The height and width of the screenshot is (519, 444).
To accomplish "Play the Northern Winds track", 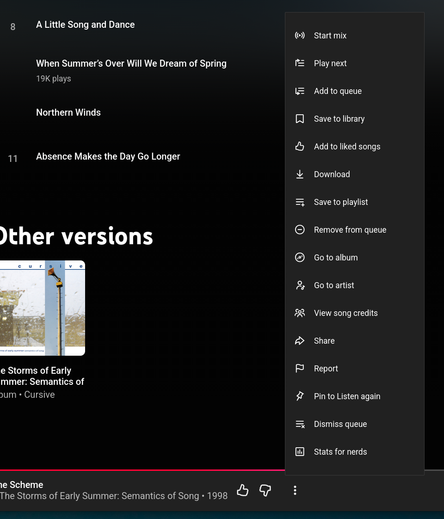I will 68,113.
